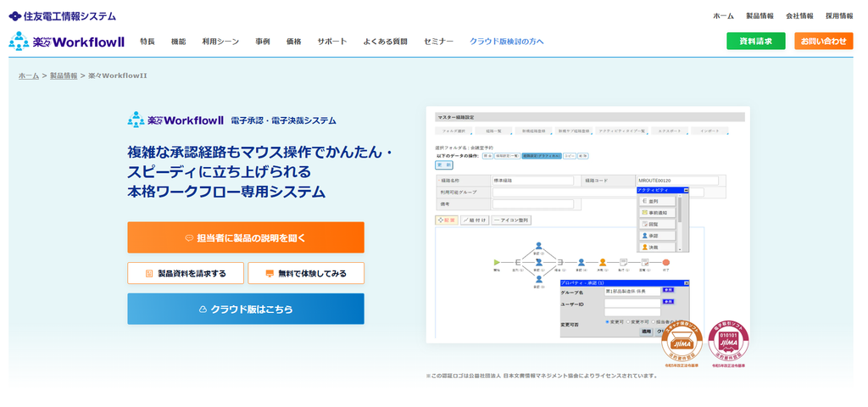Click the クラウド版検討の方へ link
Viewport: 868px width, 407px height.
click(x=507, y=42)
